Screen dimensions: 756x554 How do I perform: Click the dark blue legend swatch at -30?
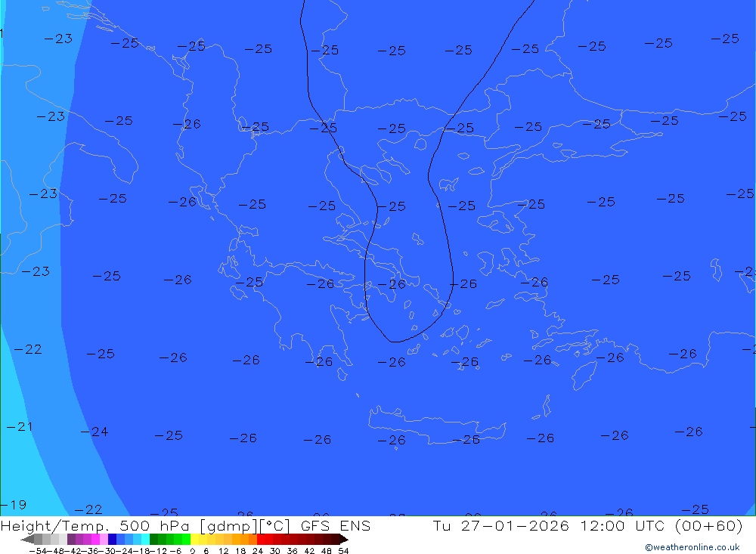click(112, 539)
